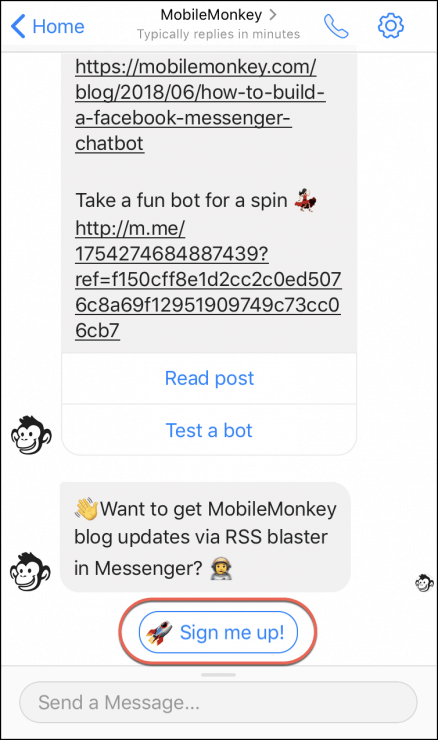Go back using the Home label
Viewport: 438px width, 740px height.
[59, 26]
